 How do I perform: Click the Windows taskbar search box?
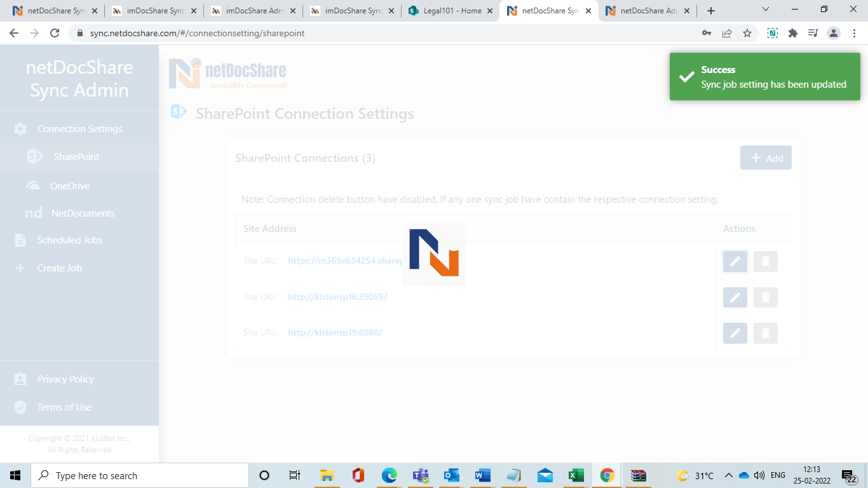(140, 475)
